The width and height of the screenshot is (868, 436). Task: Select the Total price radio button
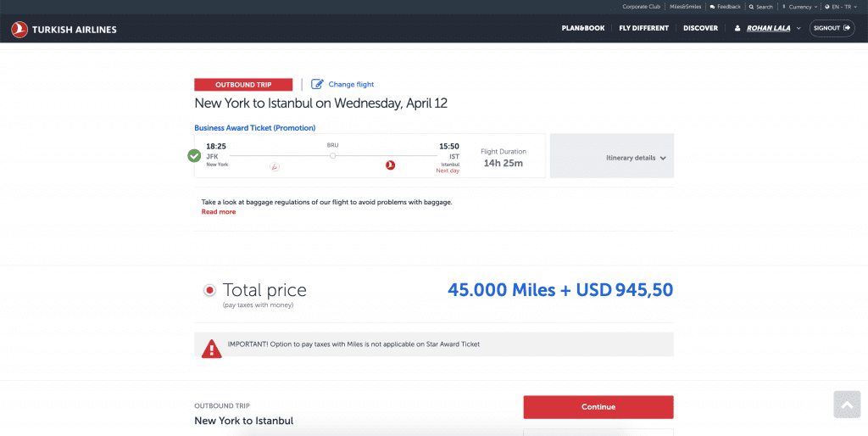click(x=210, y=290)
